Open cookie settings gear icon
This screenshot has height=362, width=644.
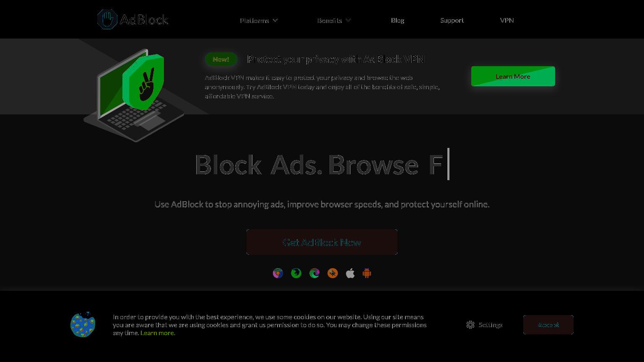point(470,325)
